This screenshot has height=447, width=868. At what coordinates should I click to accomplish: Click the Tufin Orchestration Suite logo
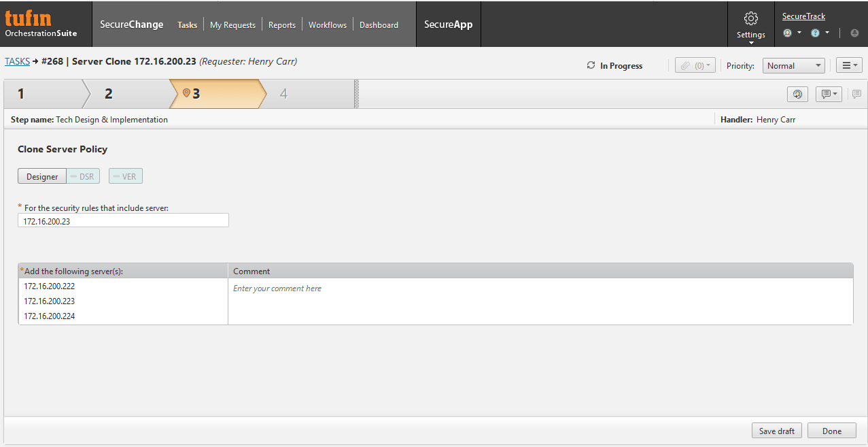[x=41, y=24]
